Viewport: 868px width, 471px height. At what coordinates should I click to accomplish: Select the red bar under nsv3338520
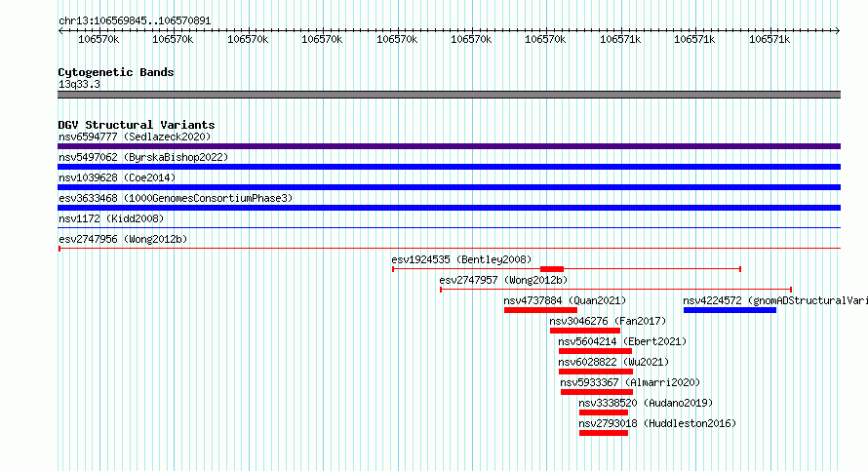coord(604,412)
